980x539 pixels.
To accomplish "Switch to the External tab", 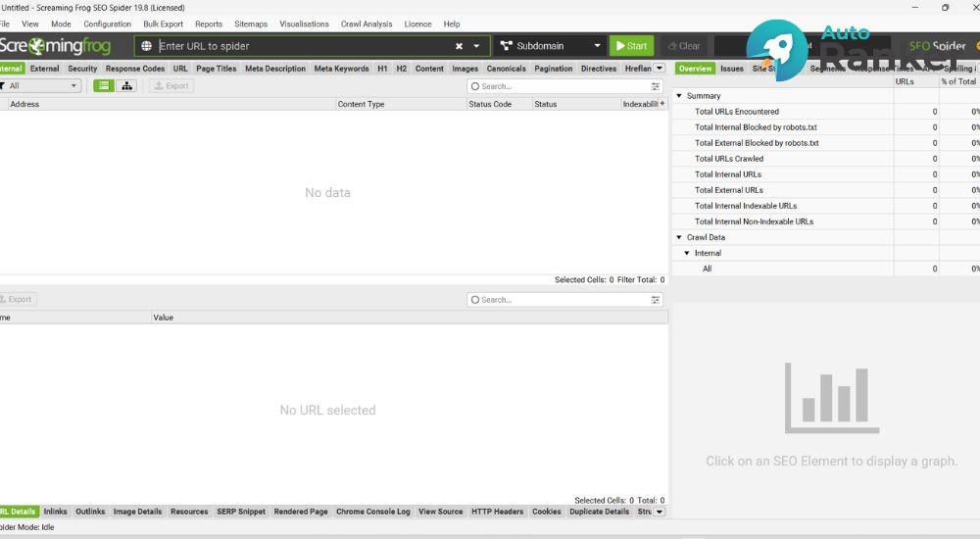I will (44, 69).
